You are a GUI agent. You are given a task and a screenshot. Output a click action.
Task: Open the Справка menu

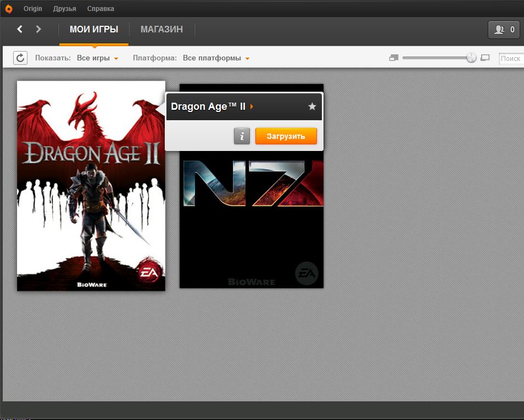[x=101, y=9]
